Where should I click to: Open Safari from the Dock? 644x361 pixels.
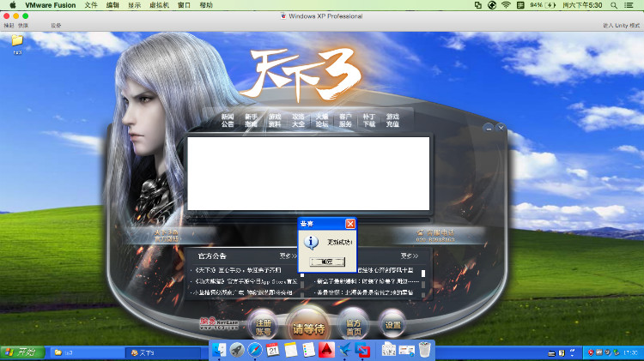tap(255, 350)
